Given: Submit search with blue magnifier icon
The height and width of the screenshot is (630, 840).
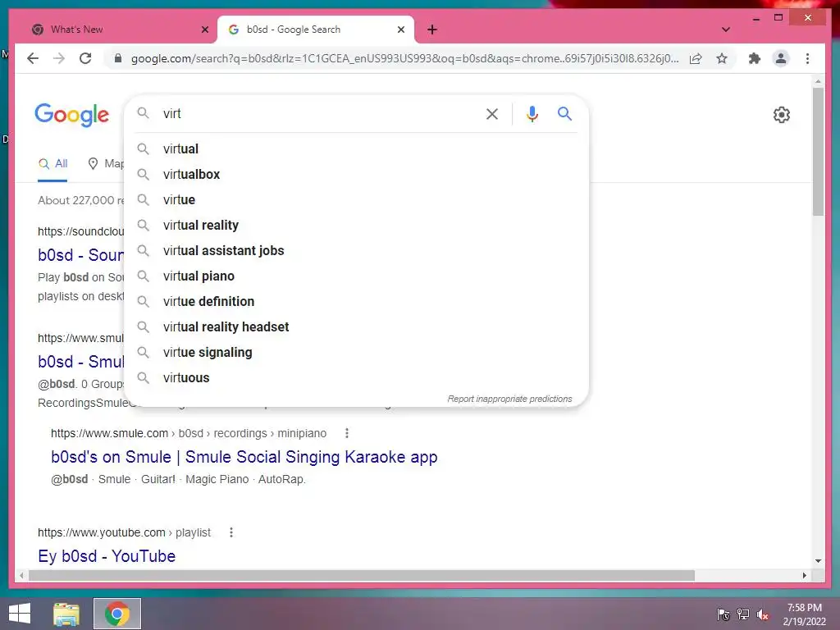Looking at the screenshot, I should click(564, 113).
